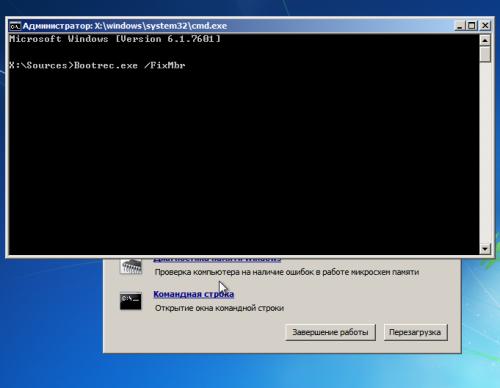Click the Завершение работы button
This screenshot has height=388, width=500.
(x=330, y=332)
